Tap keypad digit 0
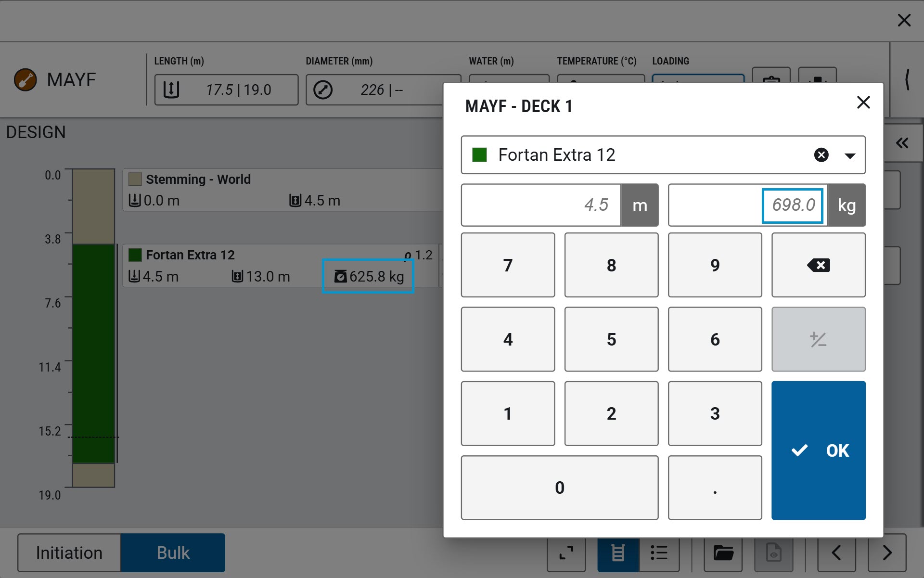The image size is (924, 578). point(559,488)
